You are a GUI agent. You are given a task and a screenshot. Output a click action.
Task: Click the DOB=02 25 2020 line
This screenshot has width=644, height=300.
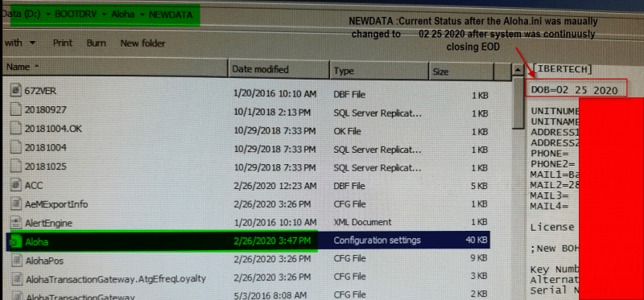click(574, 90)
